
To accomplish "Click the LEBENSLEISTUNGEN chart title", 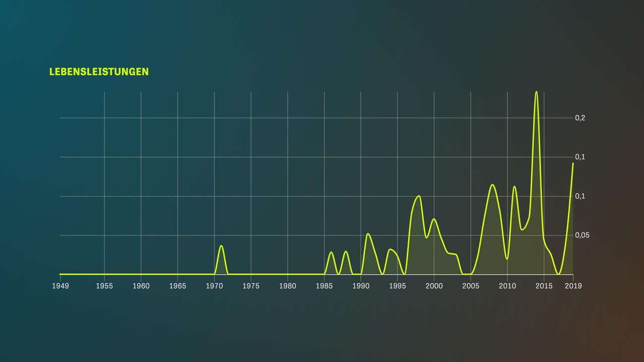I will [99, 72].
